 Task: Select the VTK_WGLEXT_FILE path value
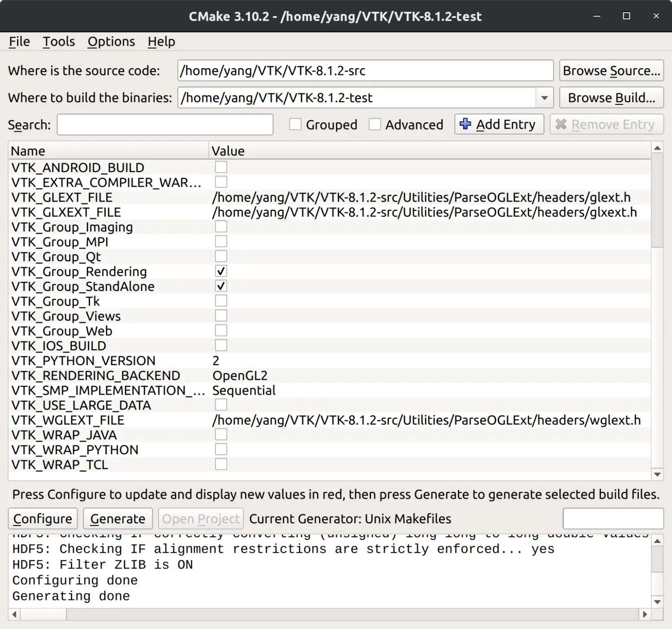(426, 420)
